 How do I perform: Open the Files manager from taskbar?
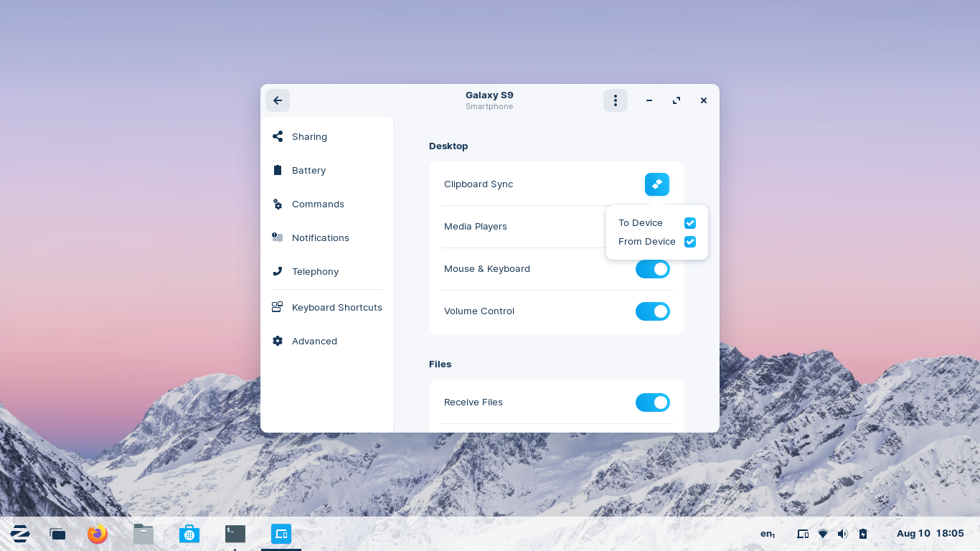[143, 534]
